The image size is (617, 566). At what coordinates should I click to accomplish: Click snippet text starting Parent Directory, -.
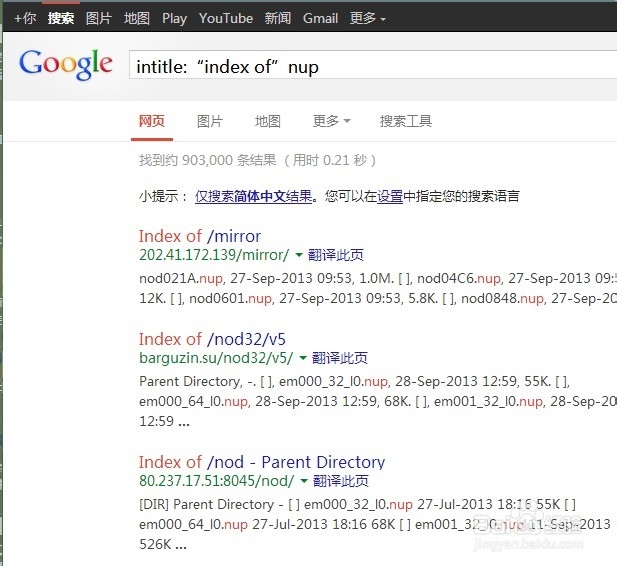[x=378, y=401]
